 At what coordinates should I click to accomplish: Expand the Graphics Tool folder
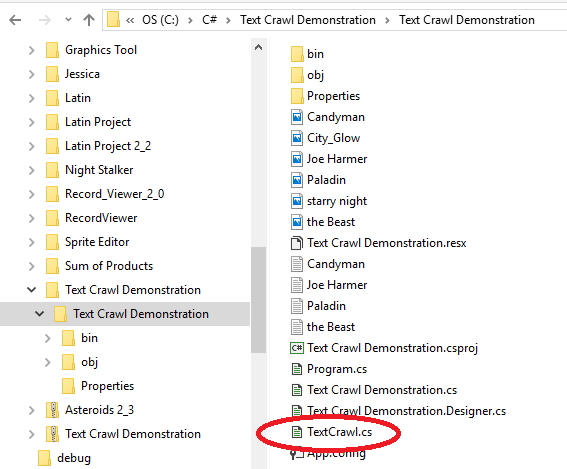pyautogui.click(x=31, y=50)
